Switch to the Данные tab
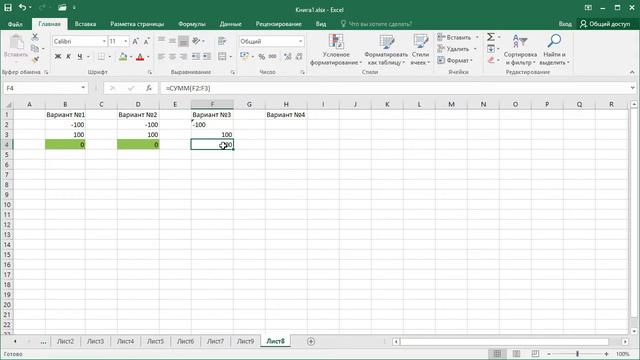The width and height of the screenshot is (640, 360). pyautogui.click(x=231, y=24)
